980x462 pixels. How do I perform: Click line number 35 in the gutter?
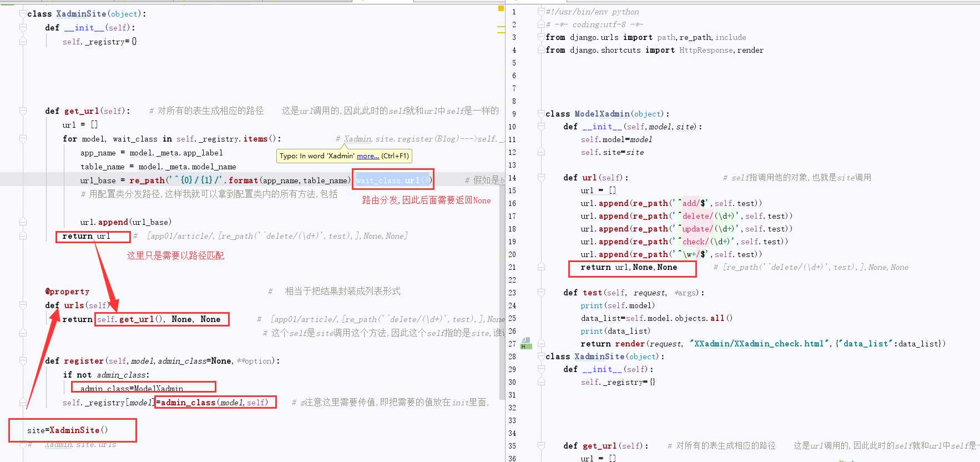[x=512, y=446]
